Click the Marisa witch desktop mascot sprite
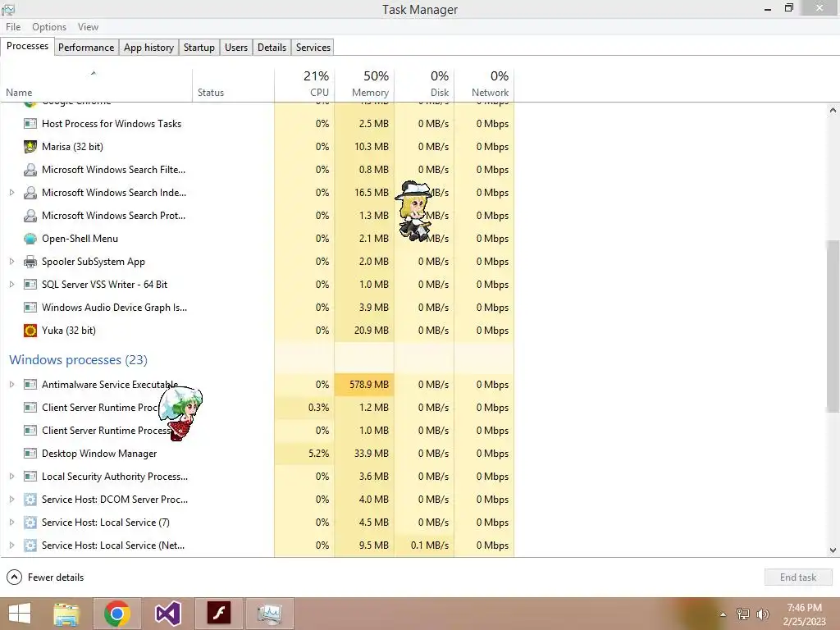Screen dimensions: 840x630 pos(413,211)
